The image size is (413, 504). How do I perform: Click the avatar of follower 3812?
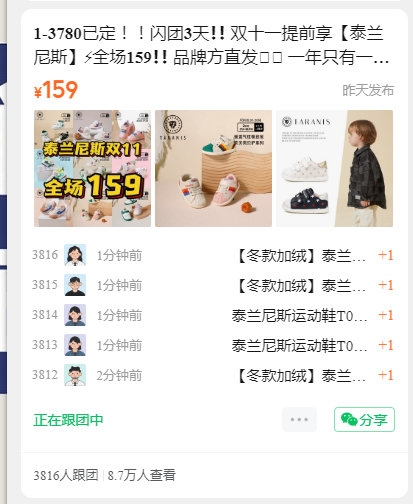[75, 375]
